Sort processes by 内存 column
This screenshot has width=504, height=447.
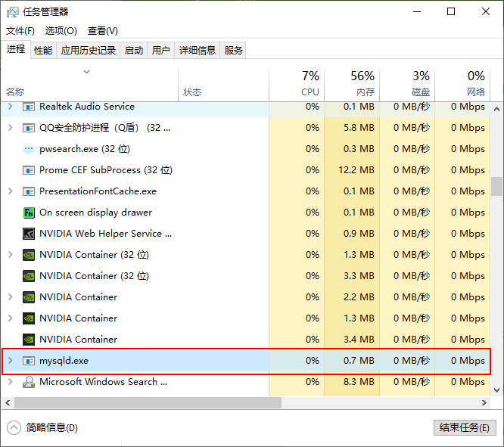tap(352, 83)
